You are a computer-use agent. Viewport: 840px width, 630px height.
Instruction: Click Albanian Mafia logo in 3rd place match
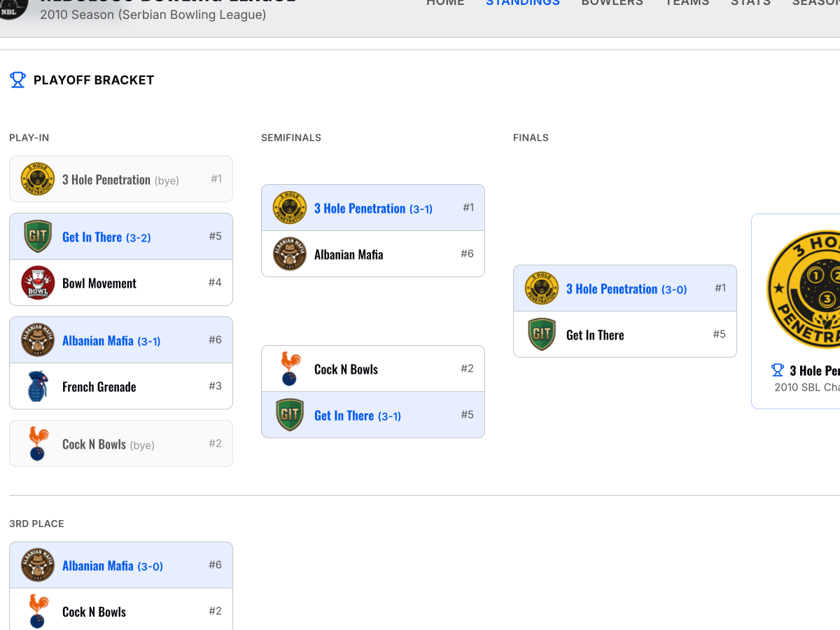(38, 565)
